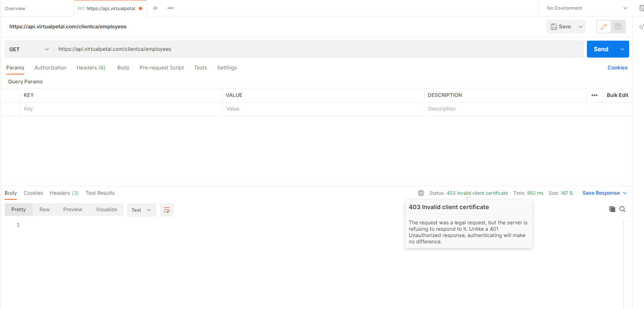
Task: Expand the Send button dropdown arrow
Action: point(622,49)
